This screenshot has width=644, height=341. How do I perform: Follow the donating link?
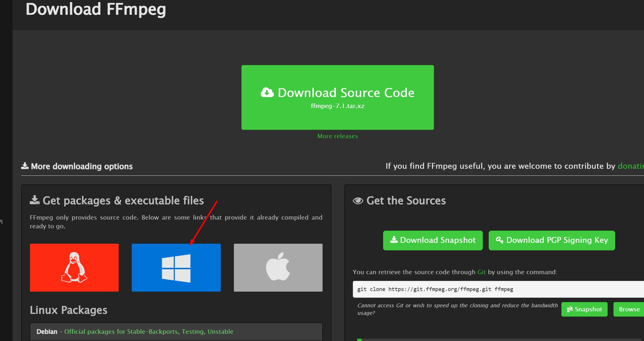coord(631,166)
